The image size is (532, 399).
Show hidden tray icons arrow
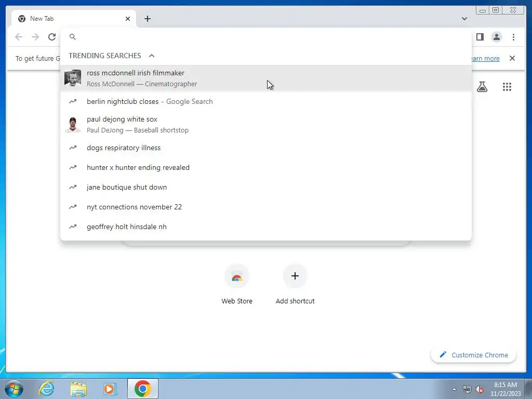[454, 390]
